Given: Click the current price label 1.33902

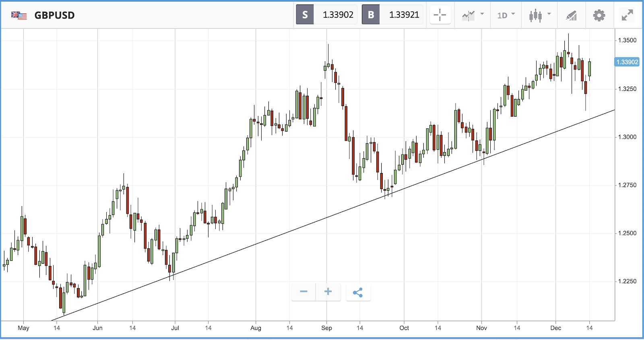Looking at the screenshot, I should coord(627,62).
